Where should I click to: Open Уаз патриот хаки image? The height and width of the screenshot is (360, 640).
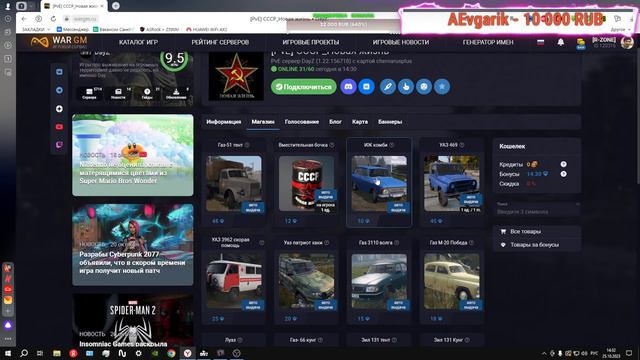(307, 281)
